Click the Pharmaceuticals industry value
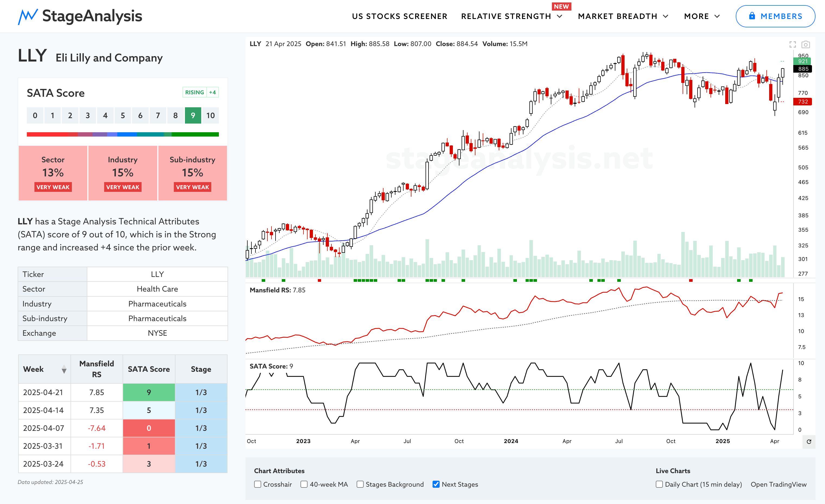Screen dimensions: 825x504 157,304
